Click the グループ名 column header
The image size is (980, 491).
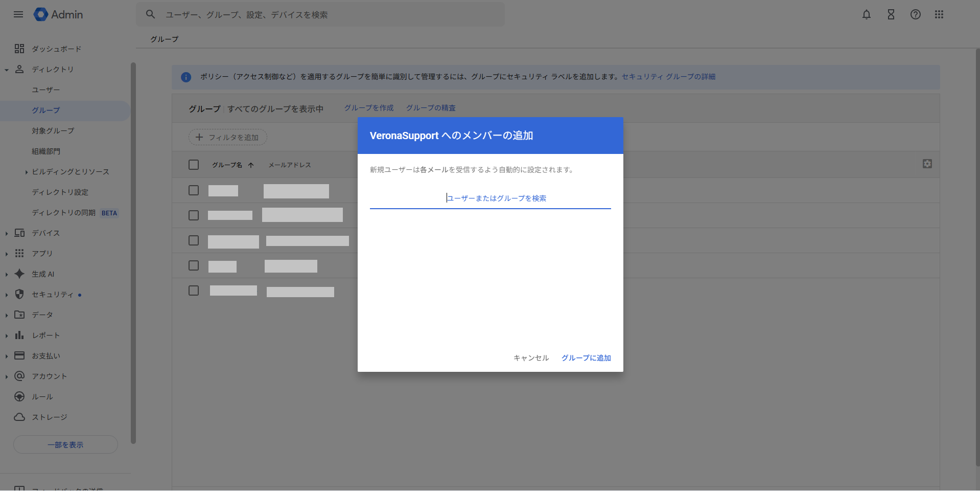point(227,165)
